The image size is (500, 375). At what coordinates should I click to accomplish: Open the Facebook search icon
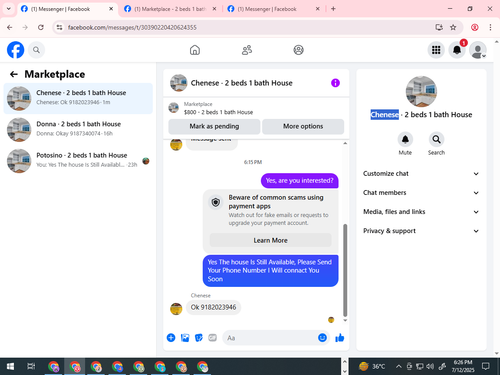coord(36,50)
